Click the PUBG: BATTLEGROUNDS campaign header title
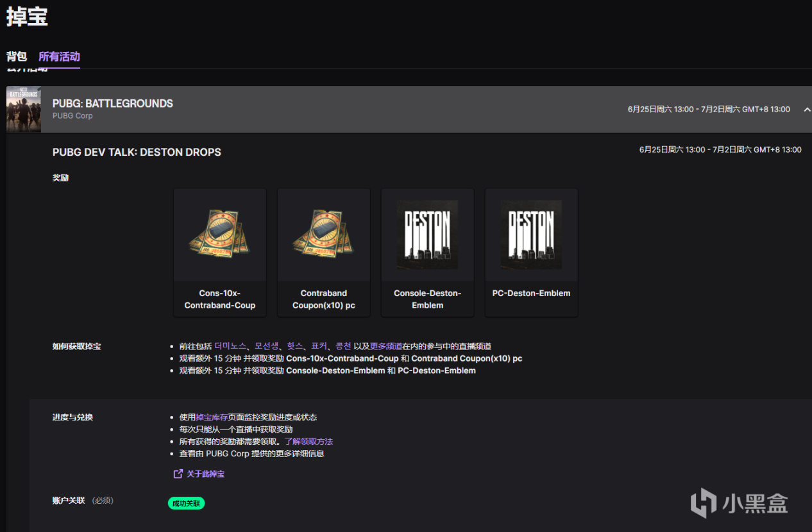Viewport: 812px width, 532px height. point(113,103)
